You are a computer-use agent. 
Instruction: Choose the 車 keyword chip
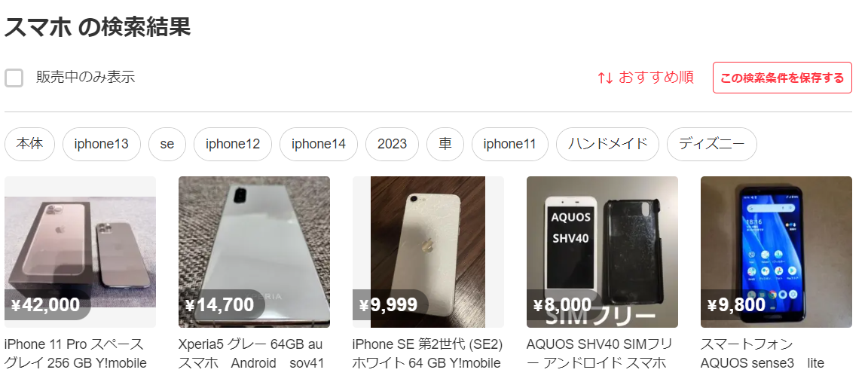click(x=445, y=145)
